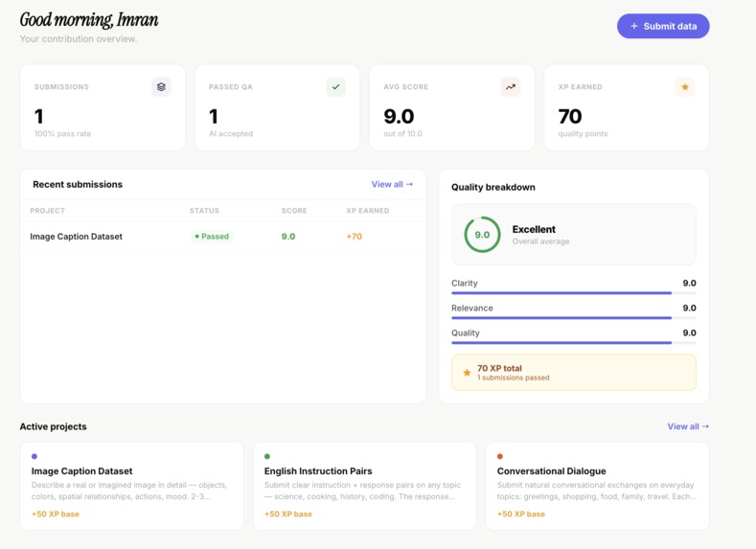The width and height of the screenshot is (756, 549).
Task: Click the PROJECT column header
Action: (x=47, y=211)
